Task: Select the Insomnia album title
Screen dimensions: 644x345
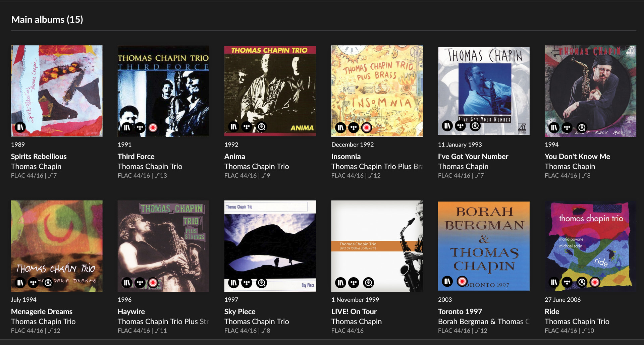Action: (346, 157)
